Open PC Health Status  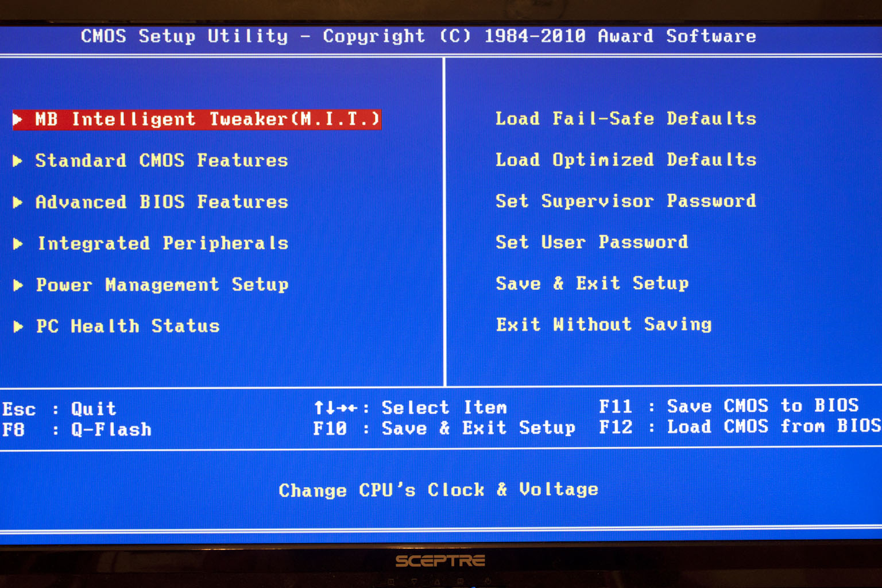[127, 326]
